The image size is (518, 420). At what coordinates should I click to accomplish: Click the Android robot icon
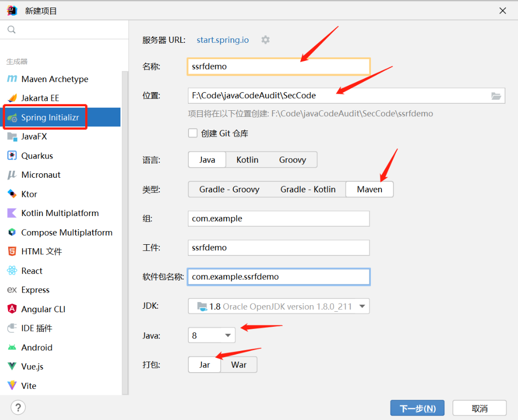click(12, 347)
